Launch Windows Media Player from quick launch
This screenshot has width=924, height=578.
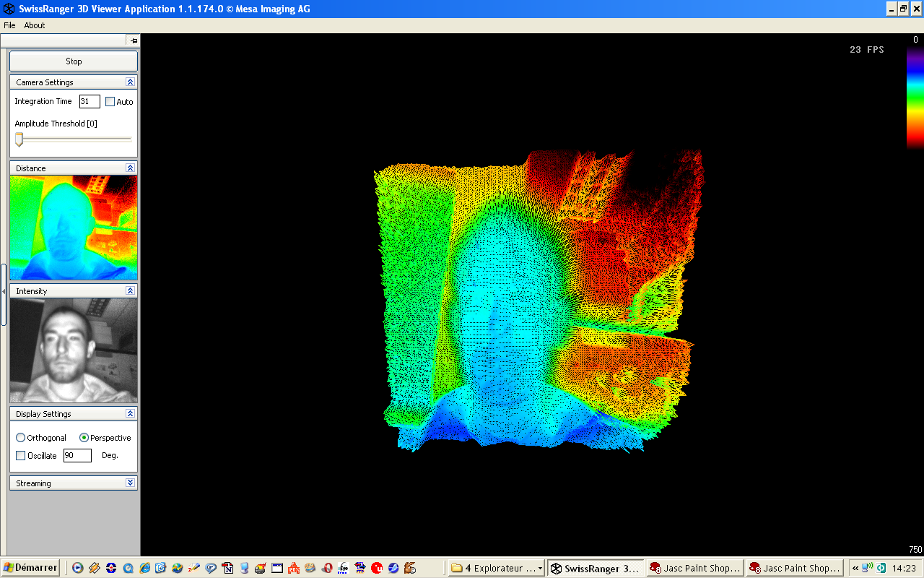[x=77, y=568]
